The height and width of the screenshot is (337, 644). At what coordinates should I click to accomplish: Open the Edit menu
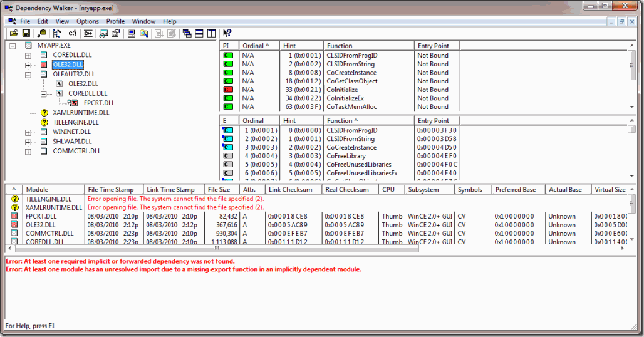(43, 21)
